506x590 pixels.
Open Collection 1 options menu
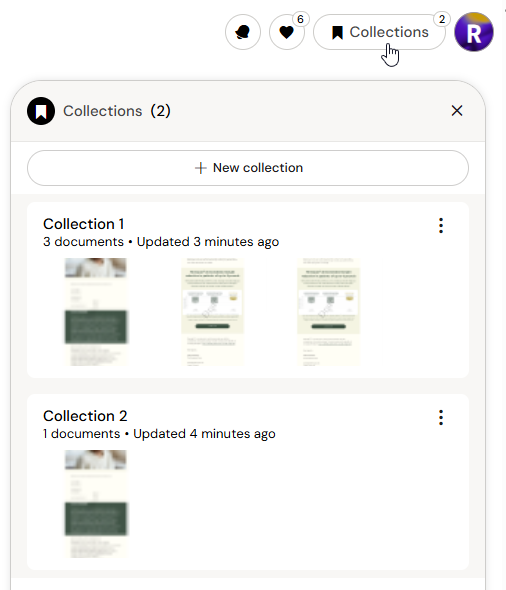click(x=441, y=225)
